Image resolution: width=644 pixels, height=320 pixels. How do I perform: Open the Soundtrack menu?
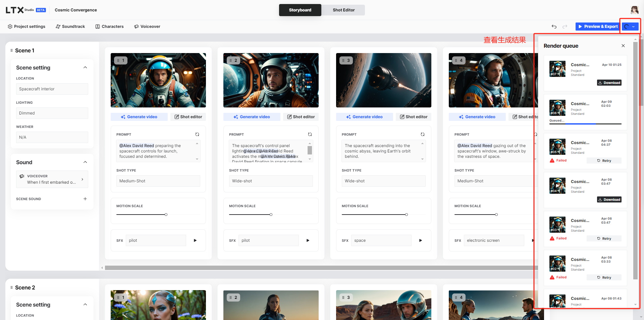pos(70,27)
